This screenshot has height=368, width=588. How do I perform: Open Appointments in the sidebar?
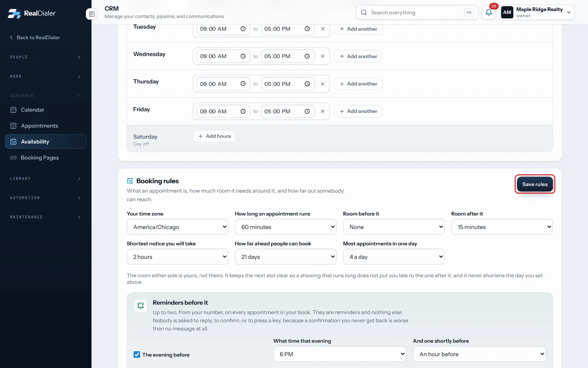46,126
